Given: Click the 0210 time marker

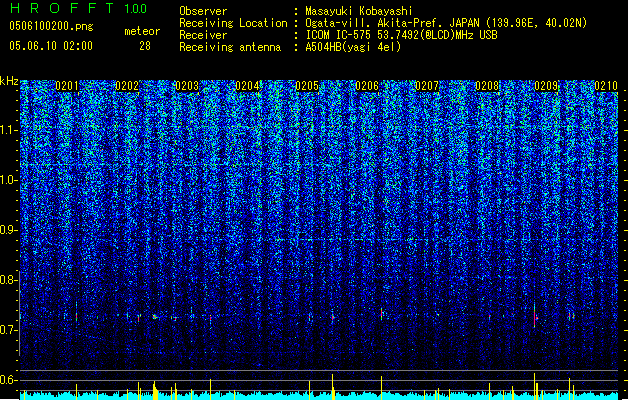Looking at the screenshot, I should click(x=606, y=86).
